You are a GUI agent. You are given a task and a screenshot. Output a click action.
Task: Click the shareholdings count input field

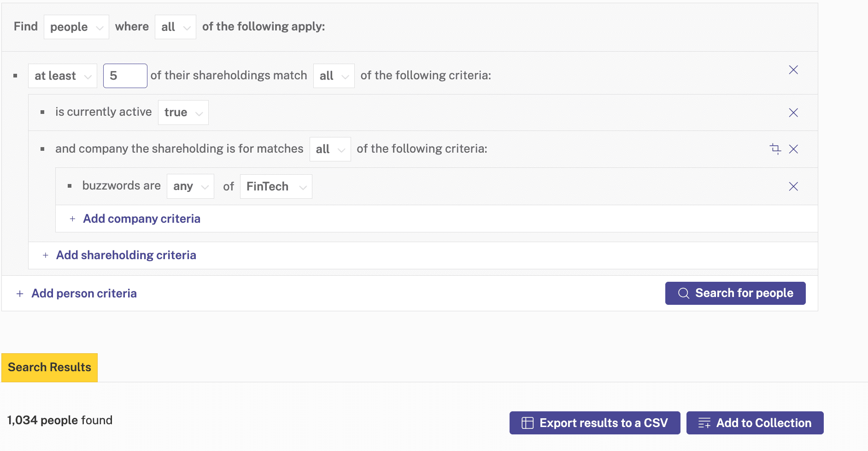tap(125, 76)
